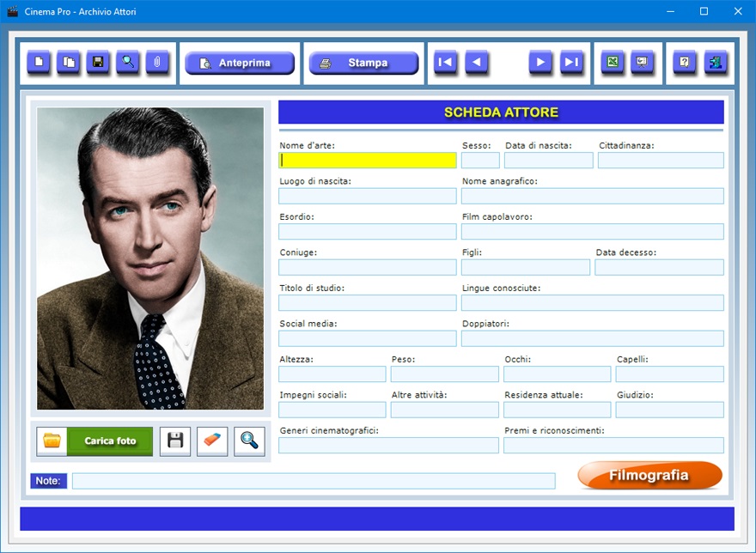Click the Anteprima preview button
756x553 pixels.
pos(240,64)
